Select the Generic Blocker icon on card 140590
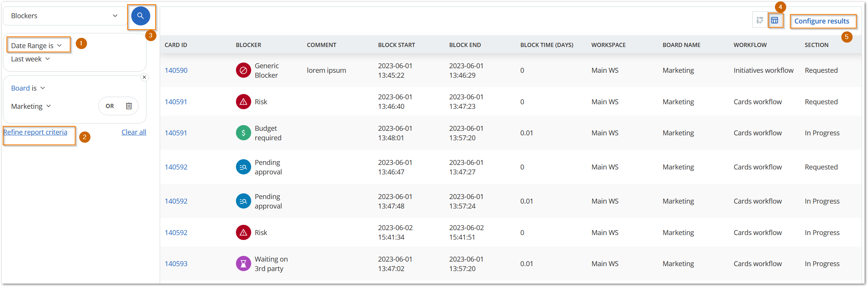This screenshot has height=287, width=868. (x=243, y=70)
